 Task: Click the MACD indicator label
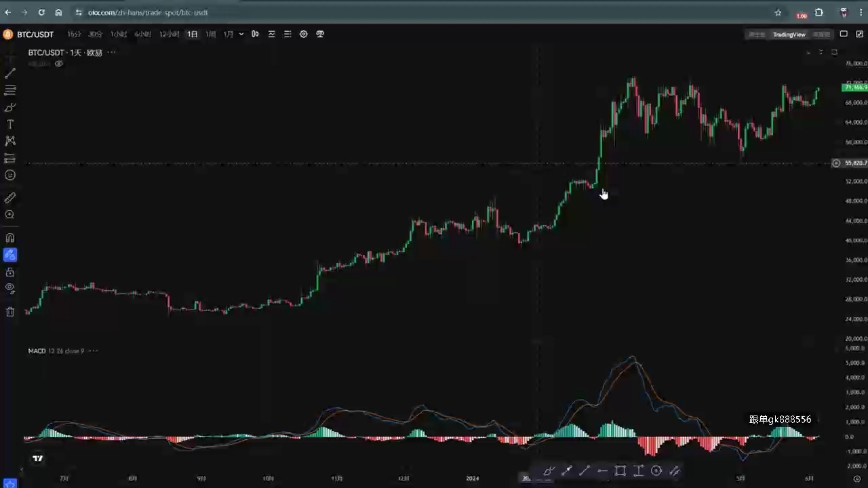(x=37, y=350)
